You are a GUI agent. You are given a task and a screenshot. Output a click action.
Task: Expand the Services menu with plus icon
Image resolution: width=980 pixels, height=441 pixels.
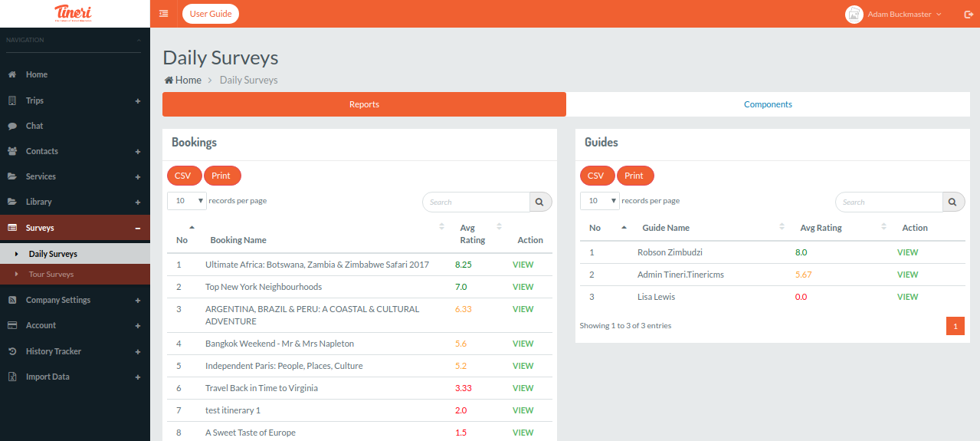pyautogui.click(x=138, y=176)
